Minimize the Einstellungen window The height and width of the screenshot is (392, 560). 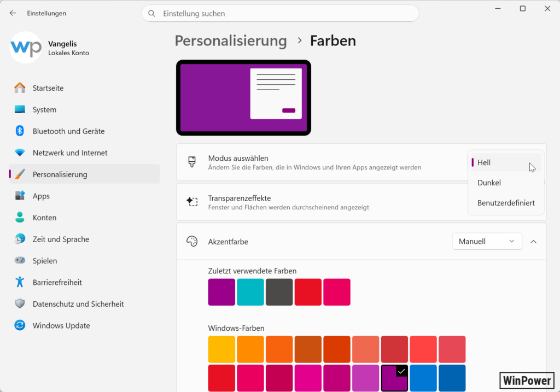coord(498,8)
